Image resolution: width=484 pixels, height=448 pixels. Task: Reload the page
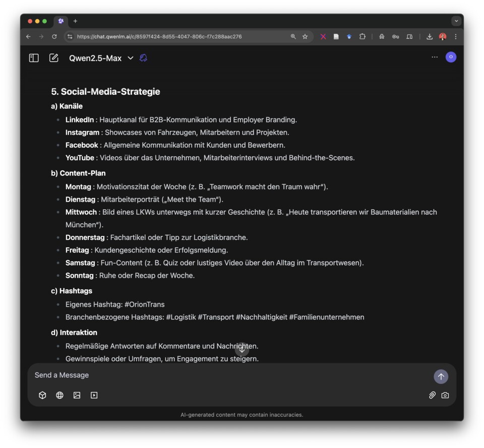pos(54,37)
